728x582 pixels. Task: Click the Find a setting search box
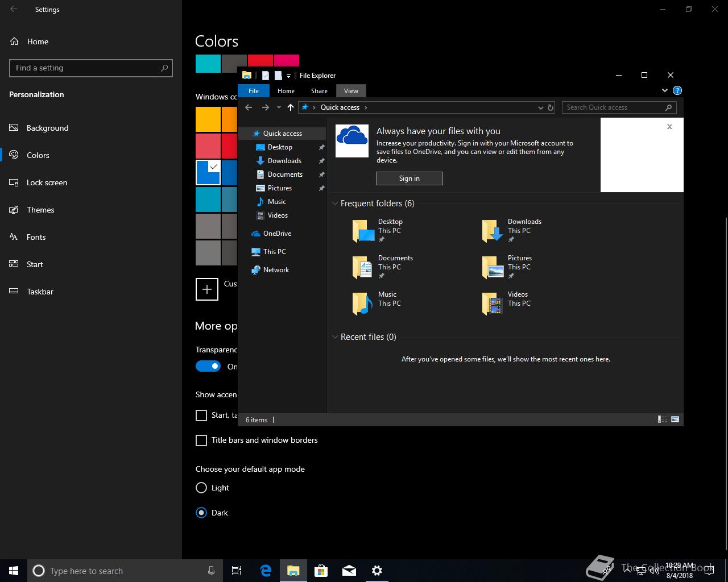tap(91, 68)
